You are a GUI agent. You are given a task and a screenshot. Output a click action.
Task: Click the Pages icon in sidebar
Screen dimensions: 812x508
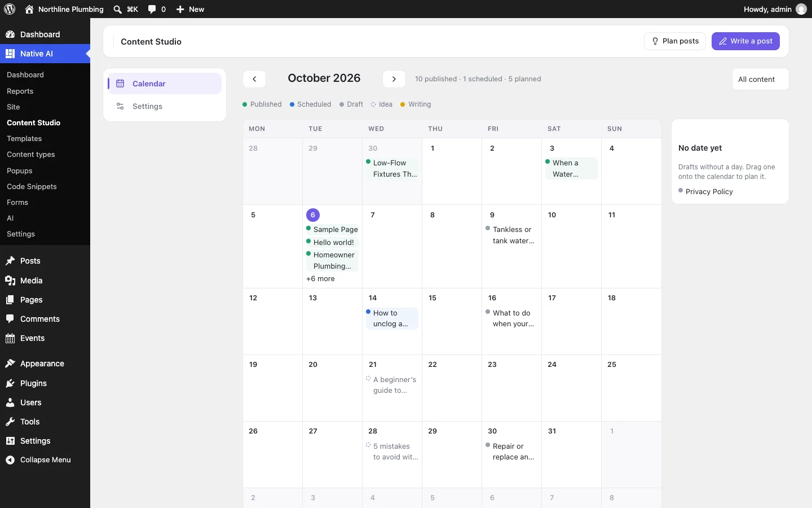click(10, 300)
